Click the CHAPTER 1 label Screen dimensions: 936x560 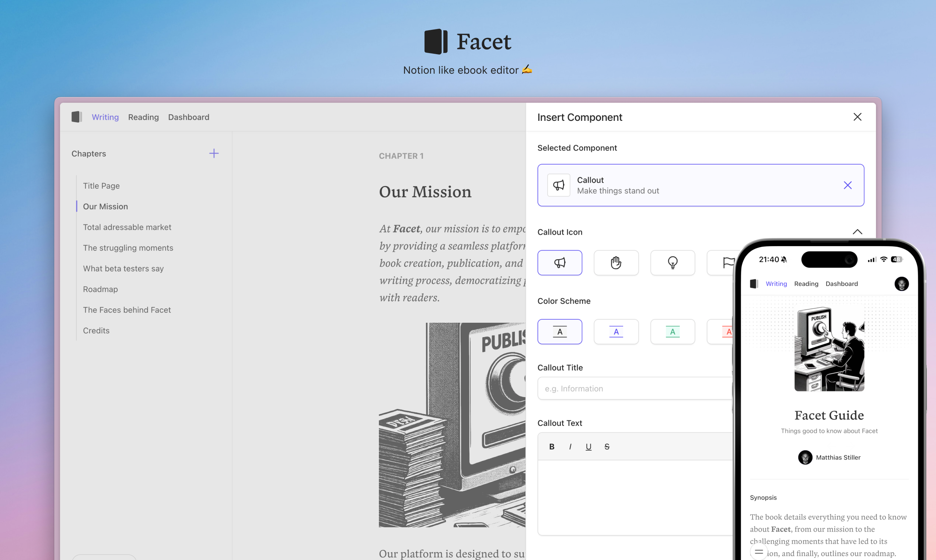tap(401, 156)
